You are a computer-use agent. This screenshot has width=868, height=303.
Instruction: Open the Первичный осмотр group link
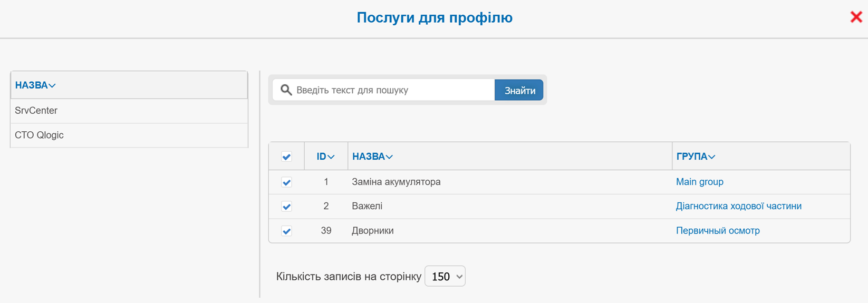point(717,230)
